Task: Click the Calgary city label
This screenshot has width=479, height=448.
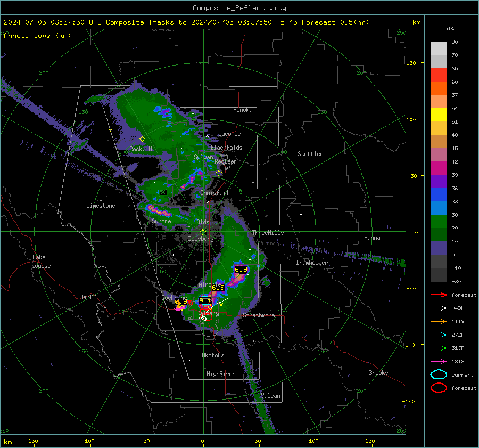Action: [208, 314]
